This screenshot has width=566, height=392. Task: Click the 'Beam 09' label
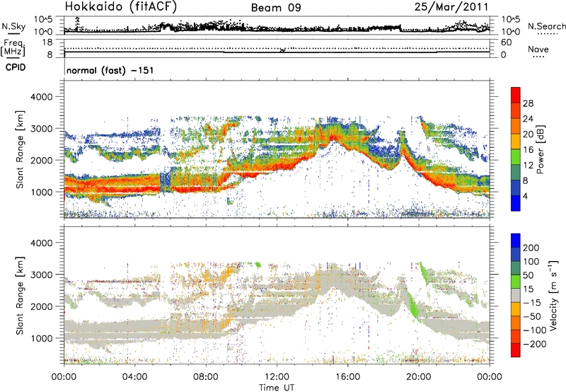(x=276, y=8)
